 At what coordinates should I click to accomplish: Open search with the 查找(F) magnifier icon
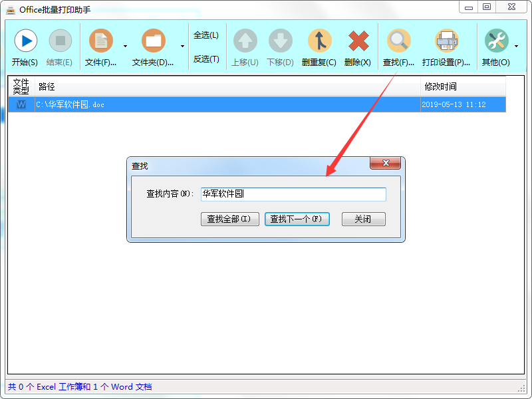click(x=399, y=41)
